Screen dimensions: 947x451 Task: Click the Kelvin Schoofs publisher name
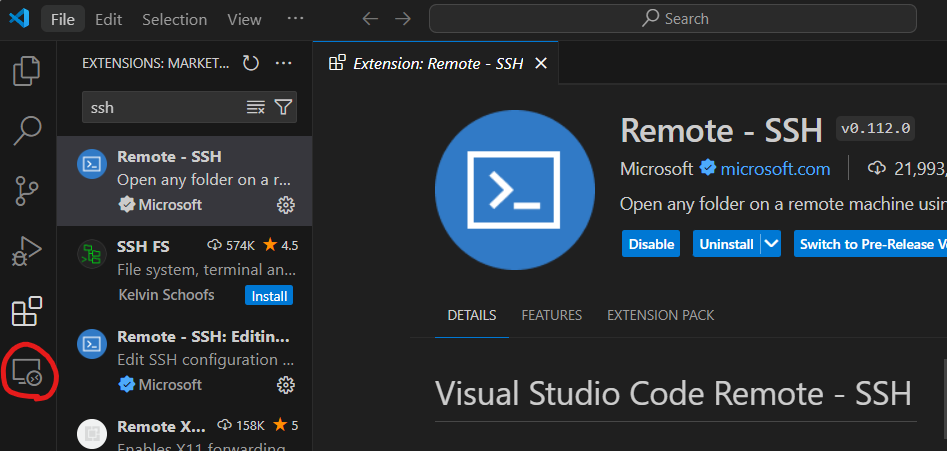166,295
